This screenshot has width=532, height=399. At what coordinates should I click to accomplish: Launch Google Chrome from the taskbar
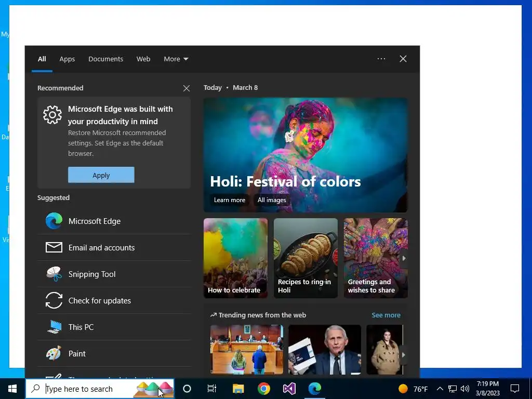coord(263,389)
